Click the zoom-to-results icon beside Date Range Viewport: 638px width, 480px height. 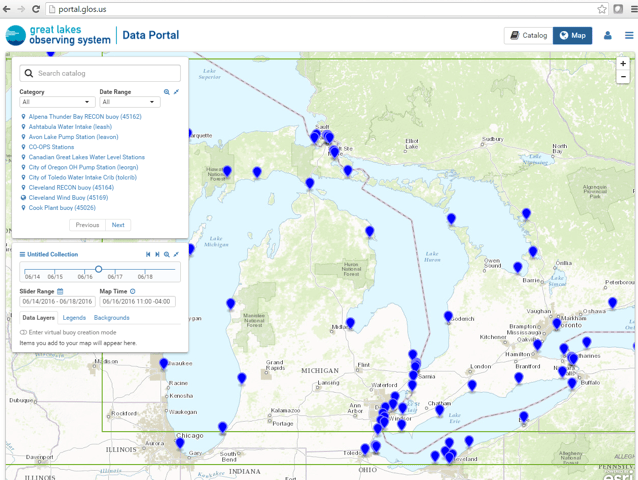point(167,92)
